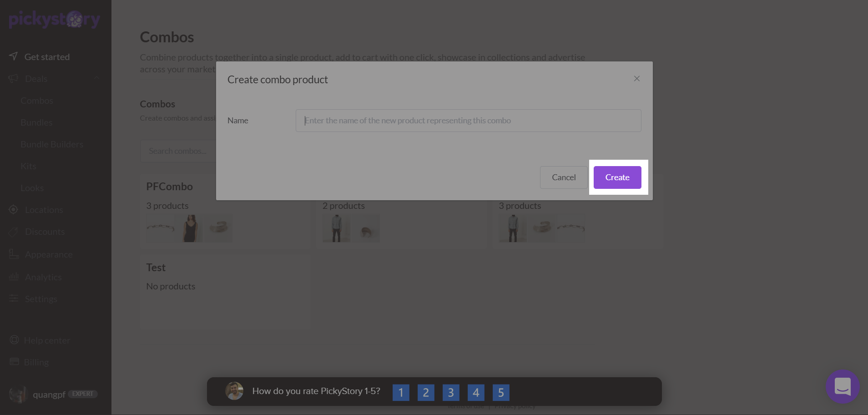Select the ring thumbnail in 2 products card
Image resolution: width=868 pixels, height=415 pixels.
(x=365, y=228)
